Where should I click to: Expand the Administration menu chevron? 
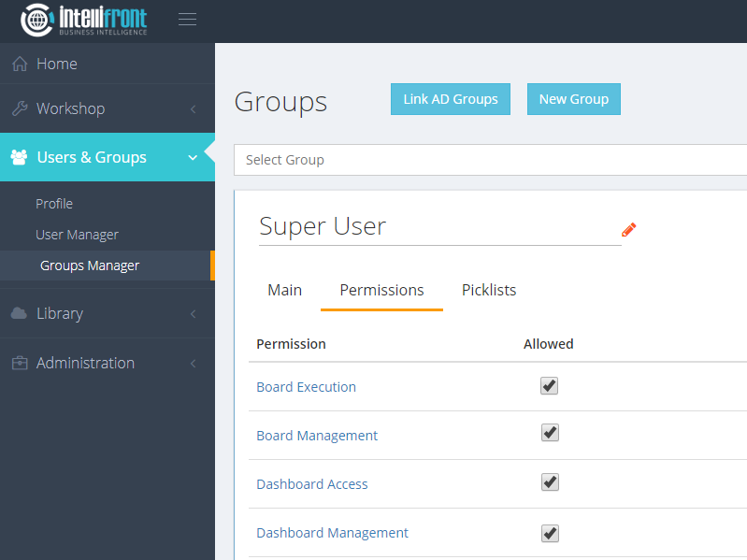tap(193, 364)
